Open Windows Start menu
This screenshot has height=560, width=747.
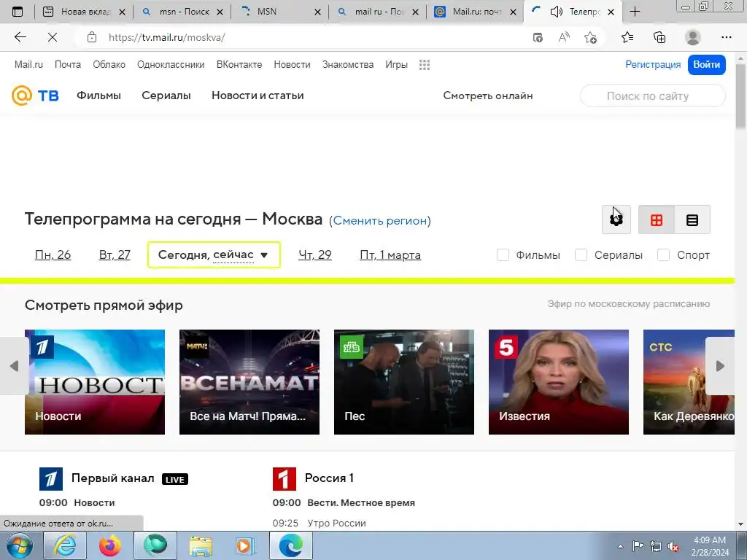[20, 545]
